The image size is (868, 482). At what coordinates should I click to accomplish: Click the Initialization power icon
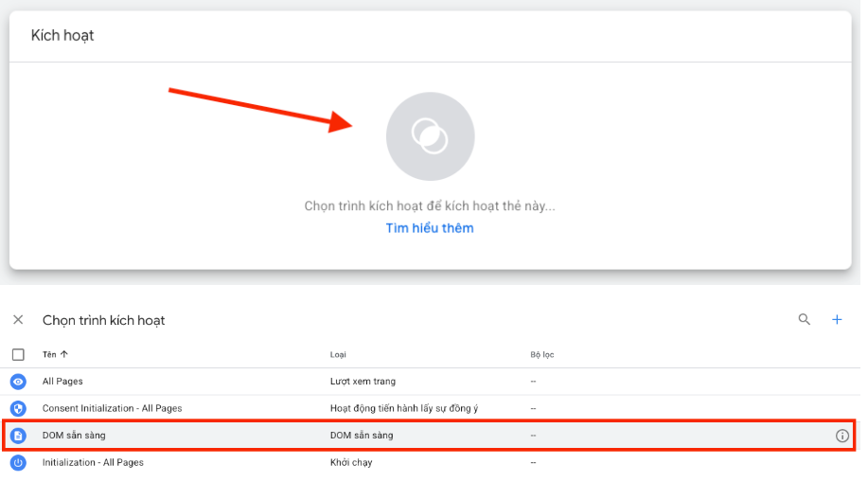click(18, 462)
